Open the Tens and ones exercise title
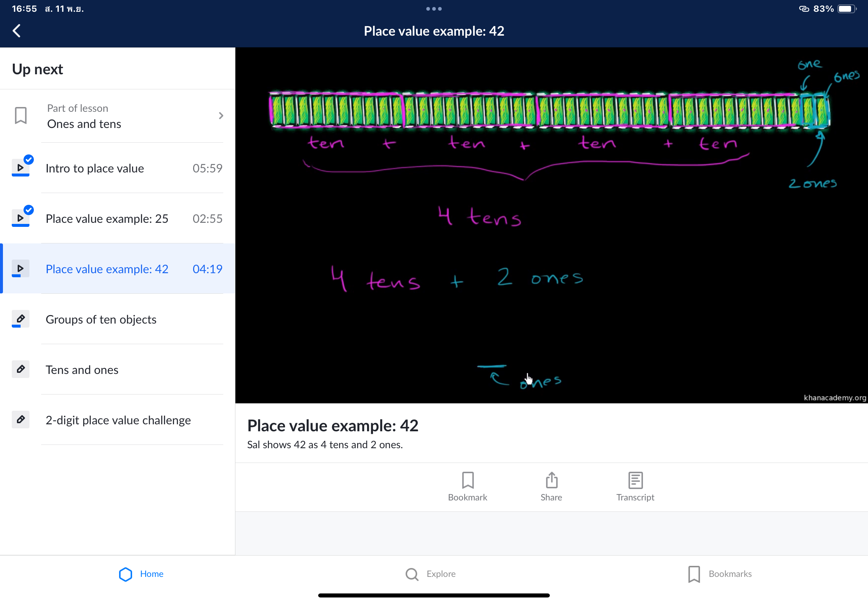Image resolution: width=868 pixels, height=603 pixels. coord(82,370)
